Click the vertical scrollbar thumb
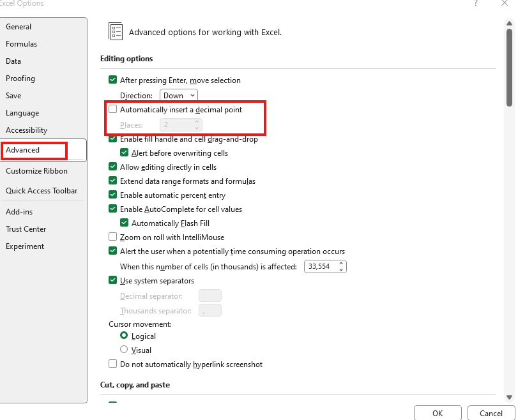Viewport: 518px width, 420px height. tap(509, 68)
